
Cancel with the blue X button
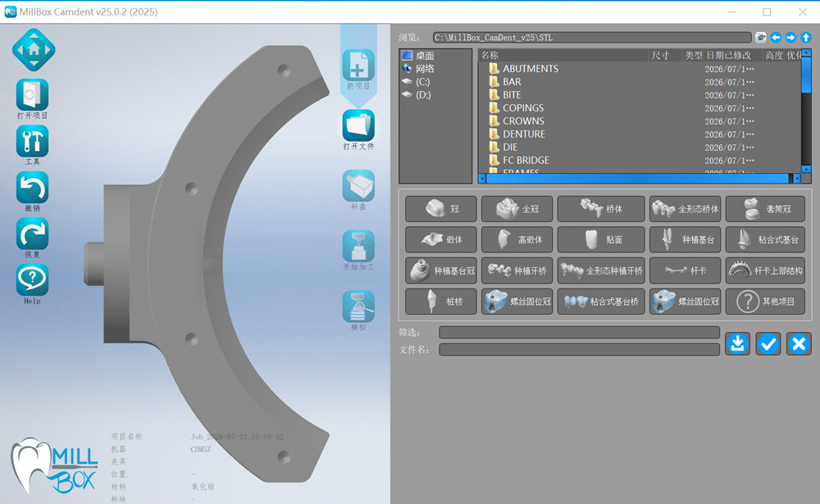(799, 343)
